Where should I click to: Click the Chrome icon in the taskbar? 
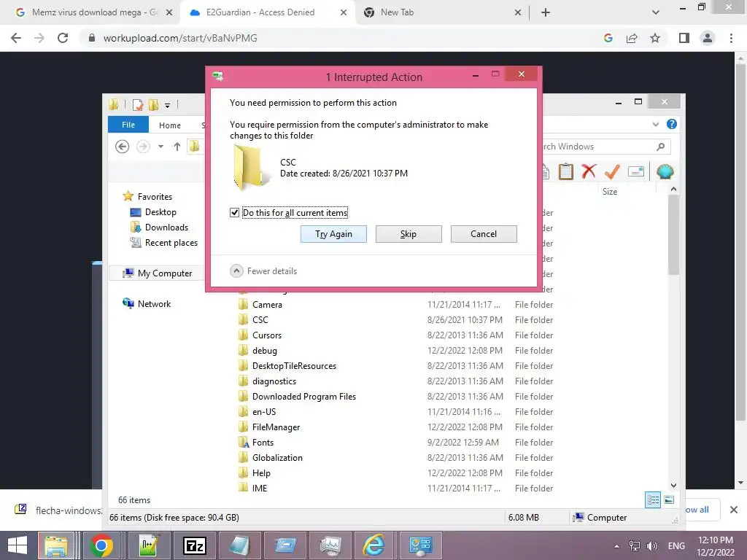click(x=101, y=545)
